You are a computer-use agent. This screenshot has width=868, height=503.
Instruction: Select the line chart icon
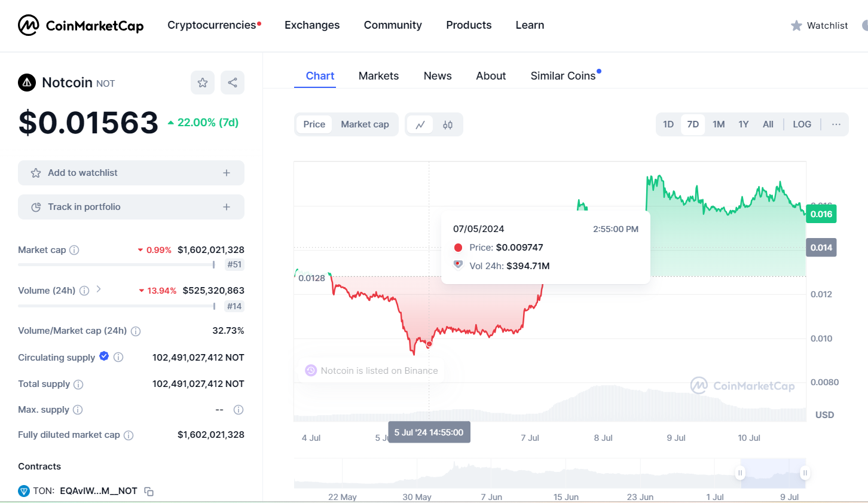(420, 124)
